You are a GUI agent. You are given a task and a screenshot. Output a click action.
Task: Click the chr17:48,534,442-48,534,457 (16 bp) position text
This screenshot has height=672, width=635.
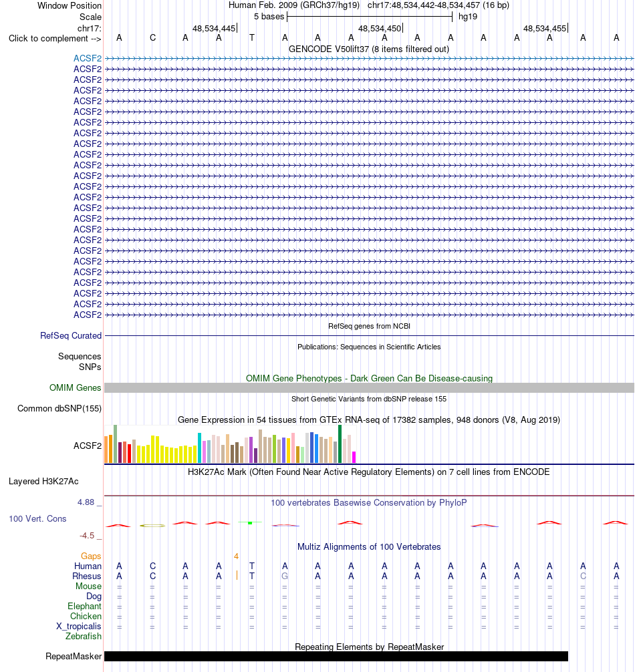pos(438,5)
